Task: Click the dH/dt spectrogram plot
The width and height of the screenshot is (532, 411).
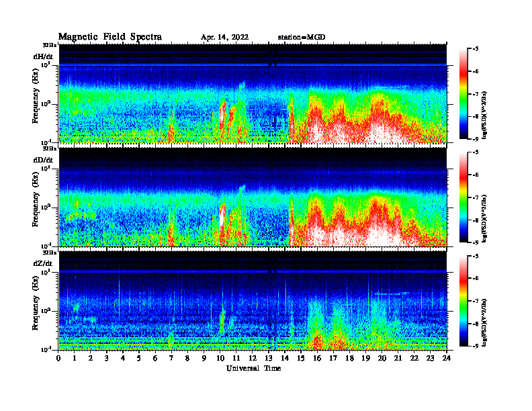Action: [x=253, y=93]
